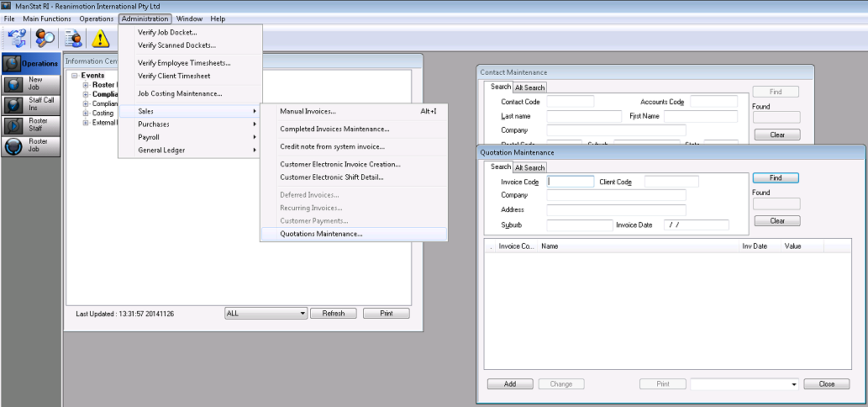
Task: Open the dropdown next to the Print button
Action: tap(793, 384)
